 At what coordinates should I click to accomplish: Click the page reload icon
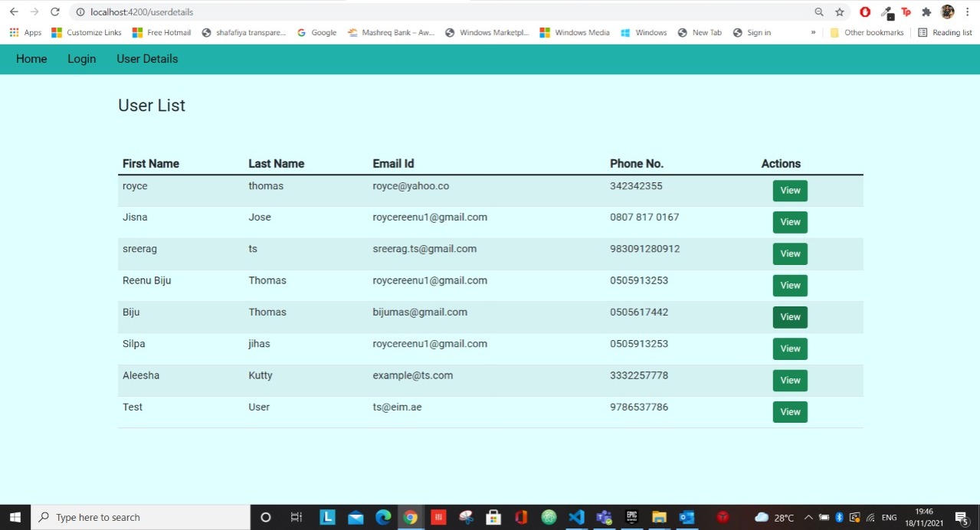pos(54,12)
